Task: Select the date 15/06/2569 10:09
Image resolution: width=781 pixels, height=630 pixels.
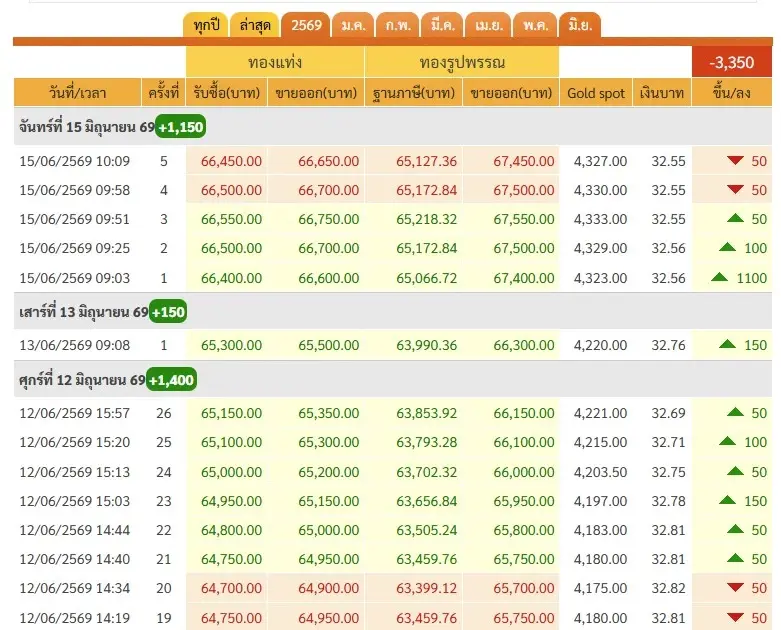Action: tap(75, 161)
